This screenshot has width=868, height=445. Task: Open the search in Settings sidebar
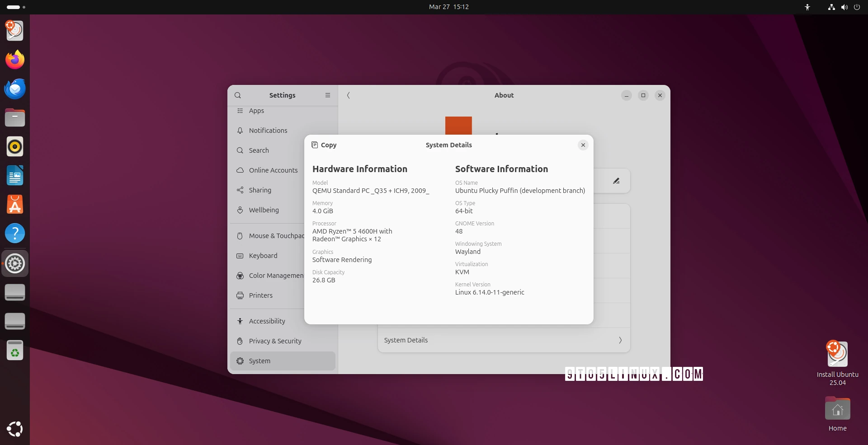point(238,95)
